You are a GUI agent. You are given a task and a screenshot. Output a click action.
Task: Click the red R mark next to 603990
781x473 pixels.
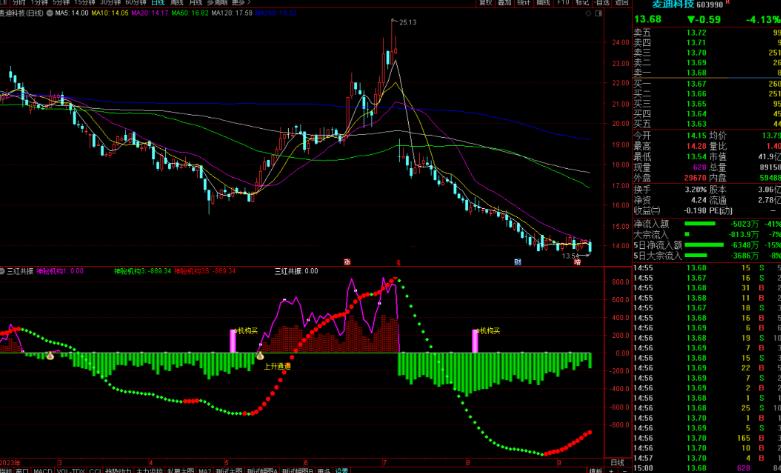click(x=727, y=2)
